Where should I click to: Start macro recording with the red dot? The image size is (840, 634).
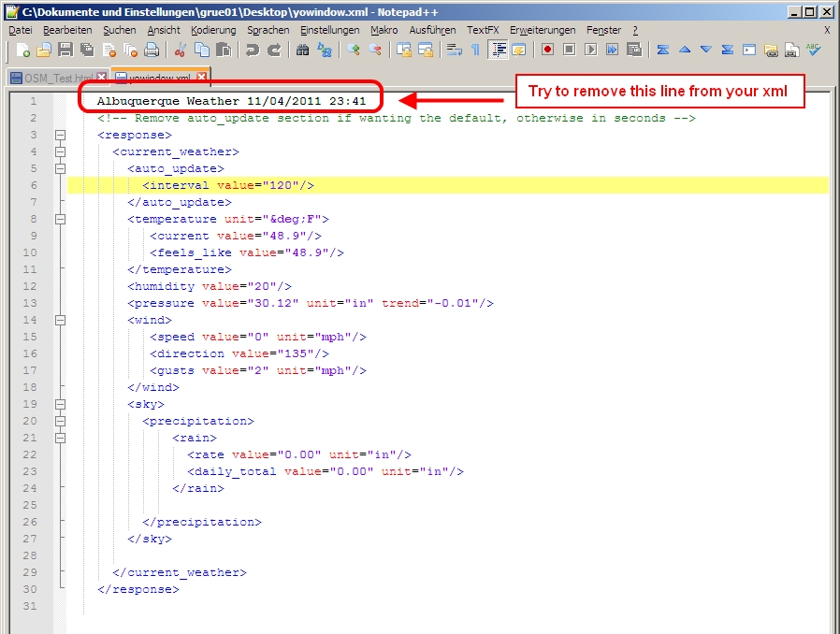pos(547,50)
